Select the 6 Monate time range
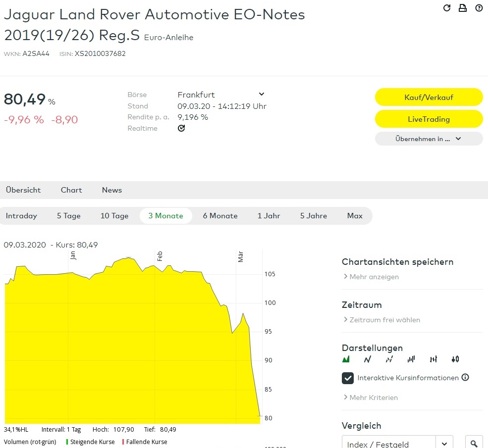488x448 pixels. point(220,216)
